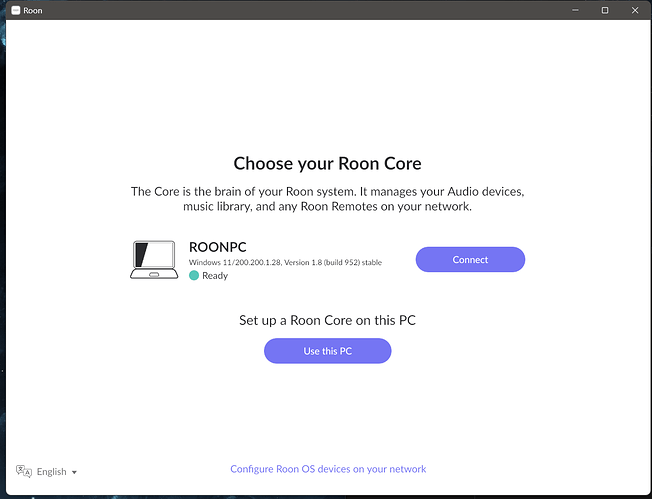Close the Roon window
This screenshot has height=499, width=652.
click(x=635, y=10)
